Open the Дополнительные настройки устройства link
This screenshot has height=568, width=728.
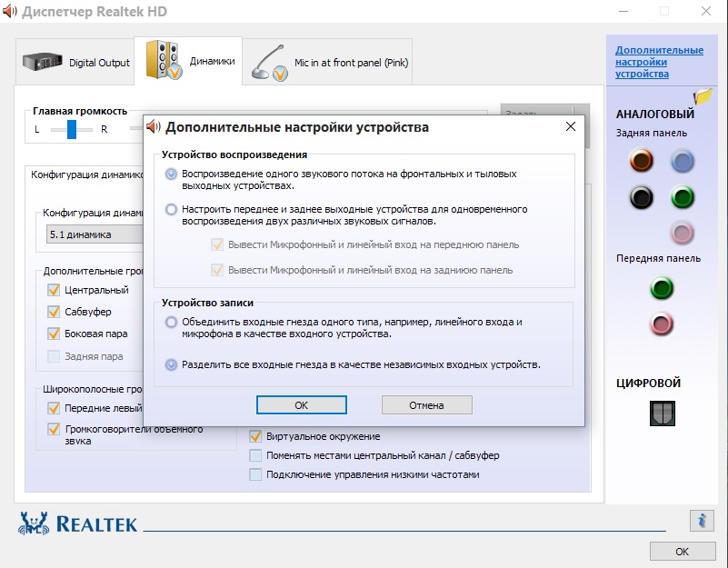pyautogui.click(x=659, y=62)
